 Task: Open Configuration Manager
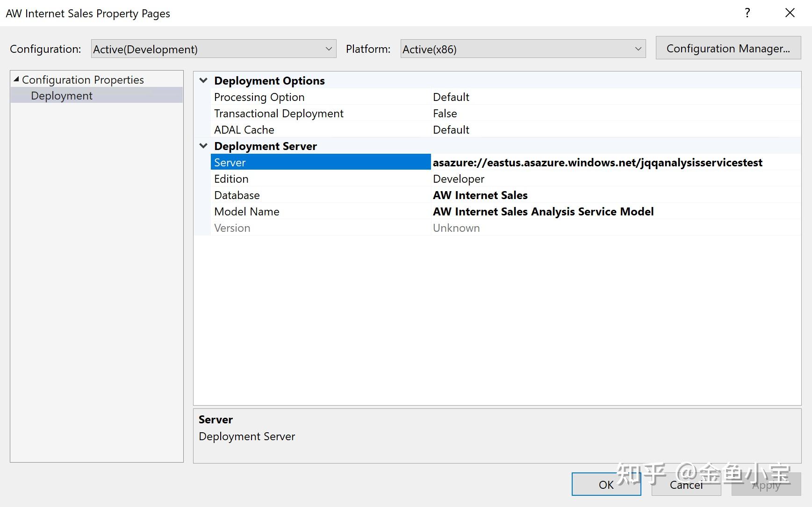point(728,48)
